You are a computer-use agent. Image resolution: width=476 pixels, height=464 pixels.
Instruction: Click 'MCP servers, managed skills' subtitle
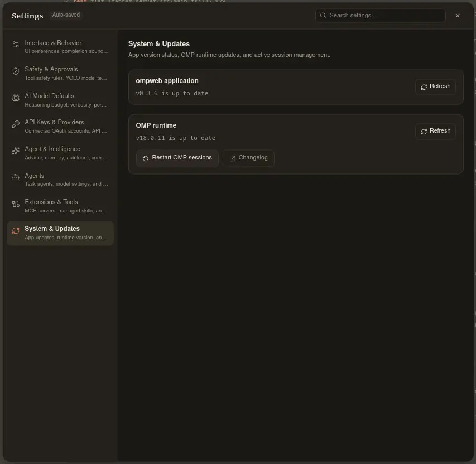66,211
